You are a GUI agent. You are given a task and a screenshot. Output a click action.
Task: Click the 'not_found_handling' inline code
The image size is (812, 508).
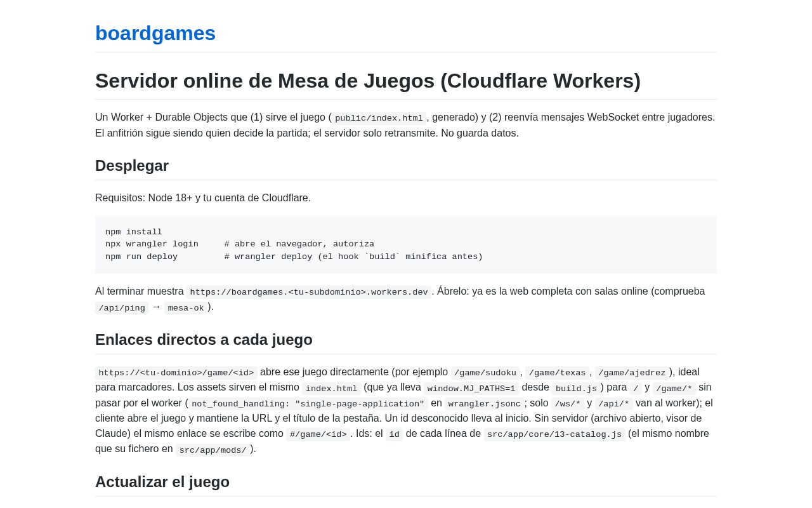(x=308, y=404)
